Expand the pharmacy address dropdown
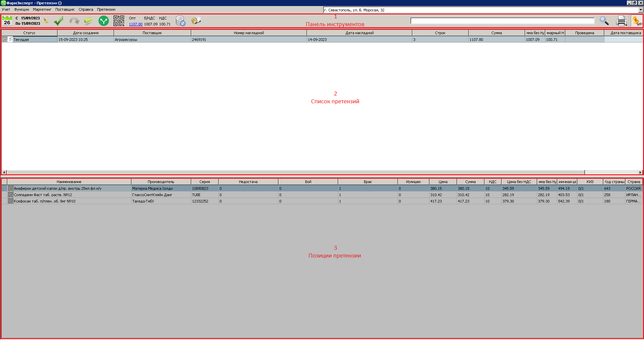 641,10
